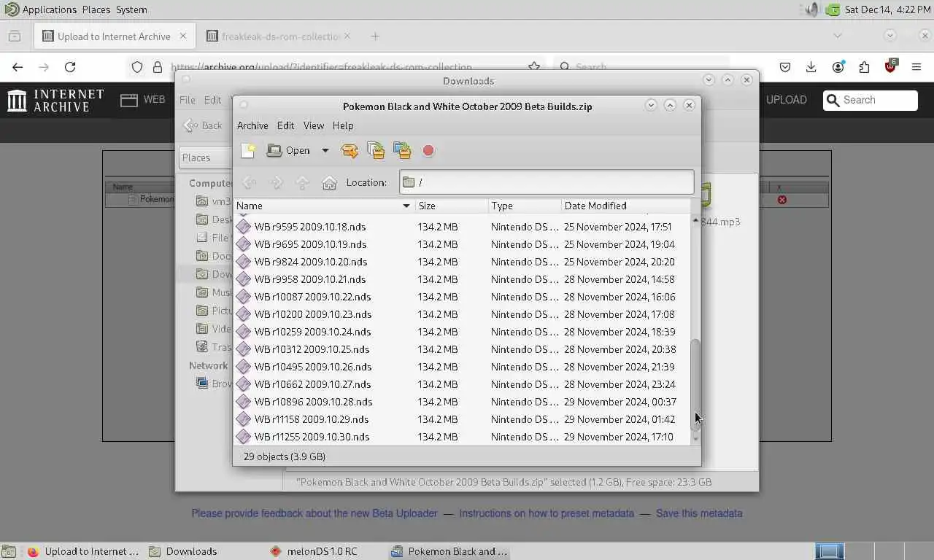Go to the archive home location icon
This screenshot has height=560, width=934.
point(329,182)
